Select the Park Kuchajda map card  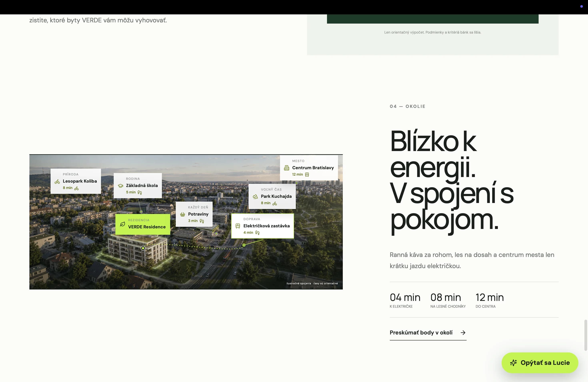272,196
